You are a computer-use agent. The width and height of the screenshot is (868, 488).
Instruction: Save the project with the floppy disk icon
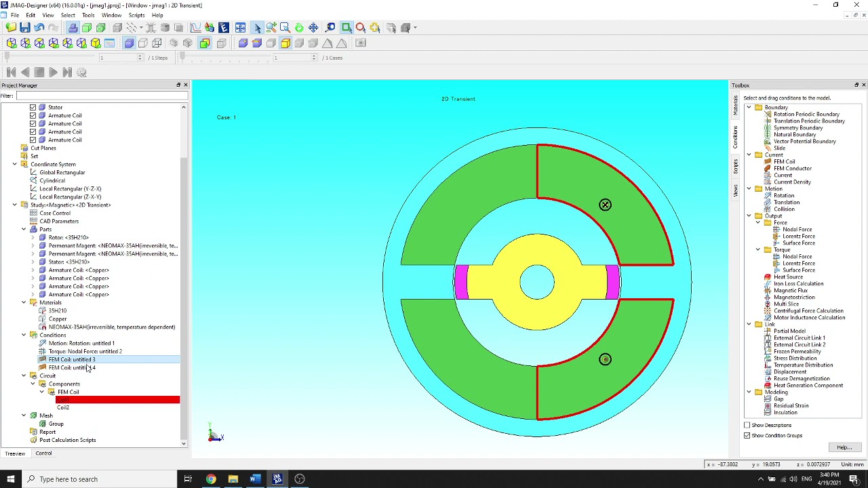(x=25, y=28)
